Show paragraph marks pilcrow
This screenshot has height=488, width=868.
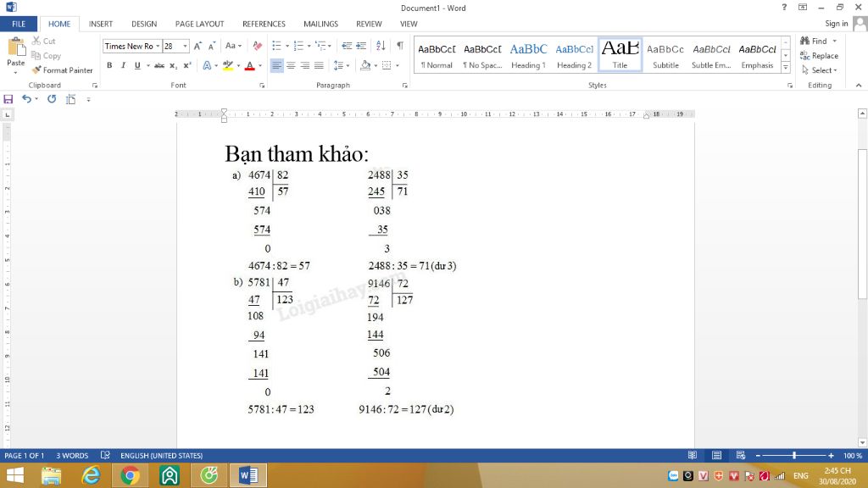coord(400,46)
